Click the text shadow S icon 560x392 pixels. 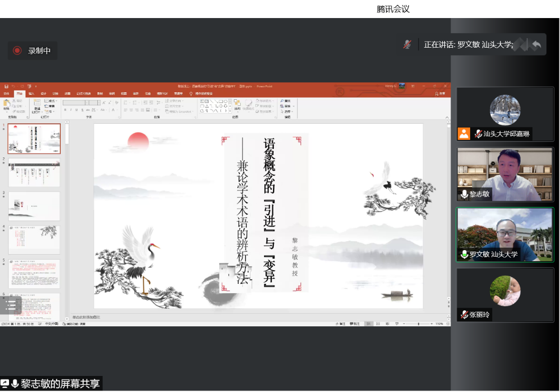point(82,110)
